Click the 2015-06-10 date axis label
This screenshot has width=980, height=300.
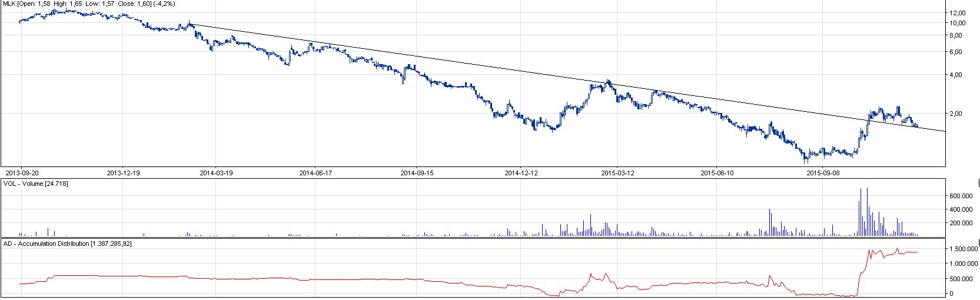coord(717,173)
